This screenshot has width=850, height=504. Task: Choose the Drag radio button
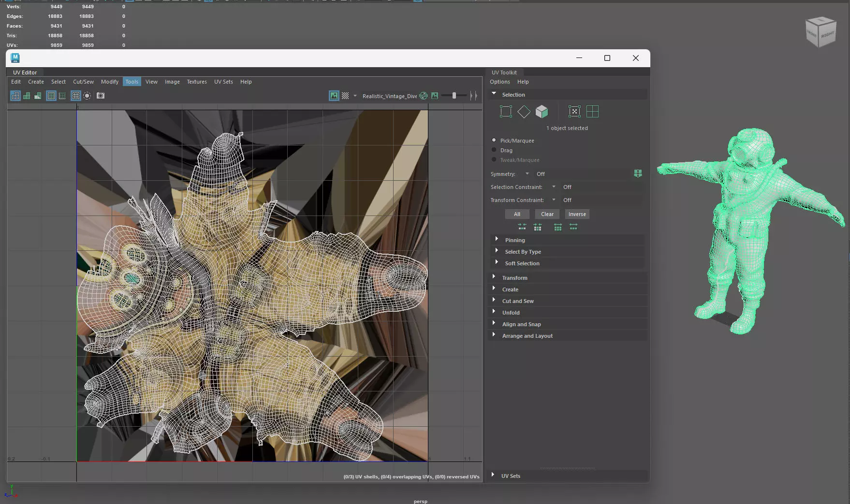[494, 150]
